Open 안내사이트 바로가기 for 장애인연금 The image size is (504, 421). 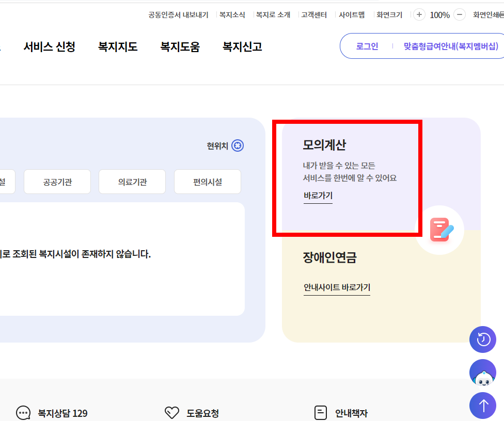[337, 287]
